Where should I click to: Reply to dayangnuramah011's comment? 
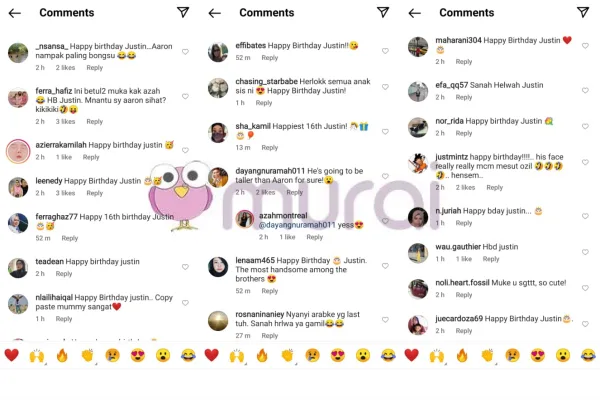(295, 192)
